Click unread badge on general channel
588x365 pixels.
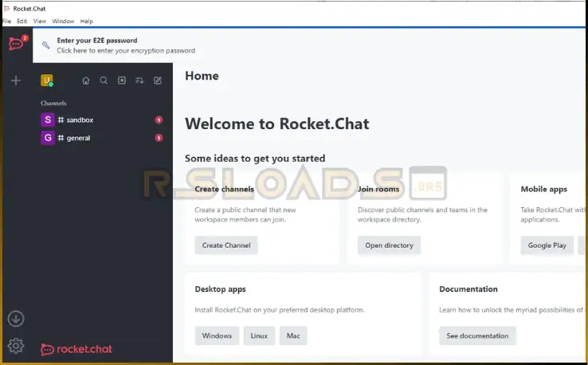click(x=159, y=138)
